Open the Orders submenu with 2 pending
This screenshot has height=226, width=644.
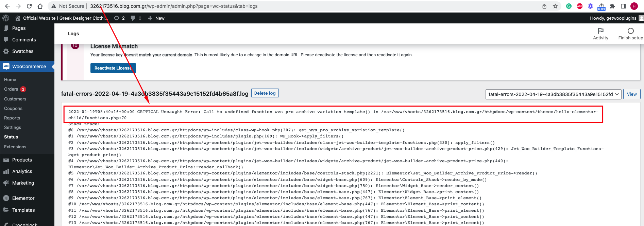tap(15, 89)
